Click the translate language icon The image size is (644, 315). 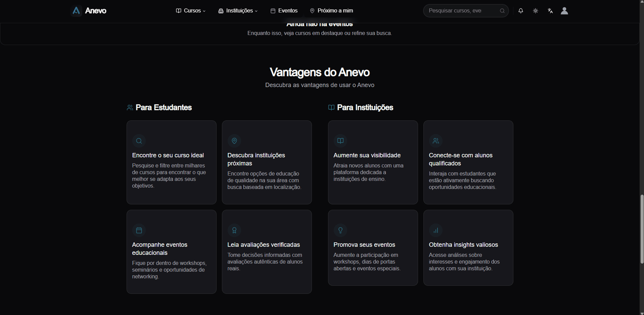pyautogui.click(x=550, y=10)
